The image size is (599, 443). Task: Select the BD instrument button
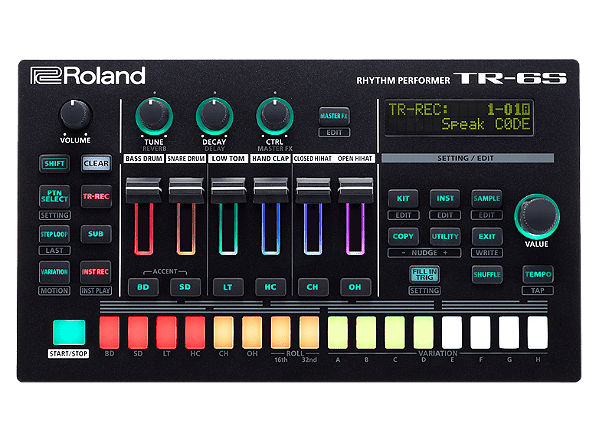pyautogui.click(x=143, y=287)
